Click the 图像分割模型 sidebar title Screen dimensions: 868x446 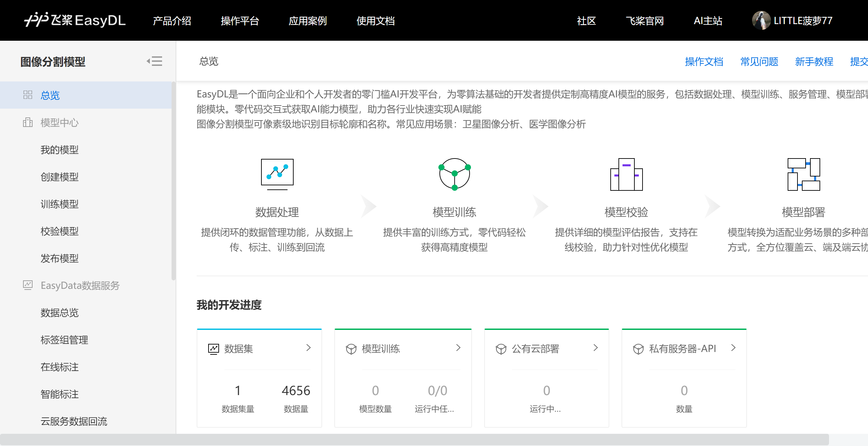(x=53, y=61)
